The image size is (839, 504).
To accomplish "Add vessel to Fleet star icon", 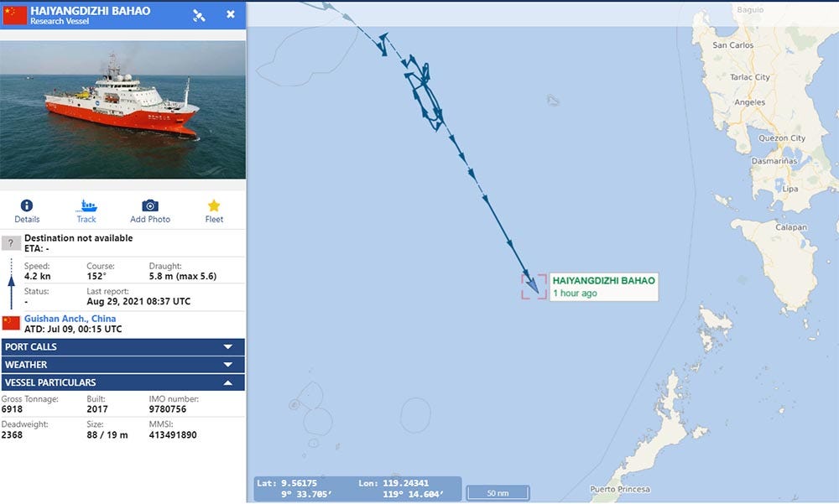I will 214,205.
